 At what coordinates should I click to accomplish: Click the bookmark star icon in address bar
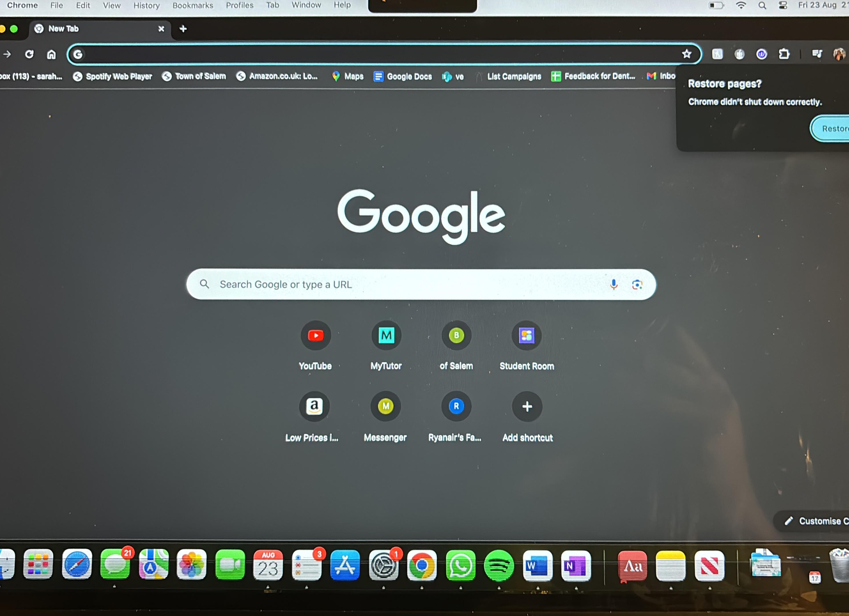[686, 54]
